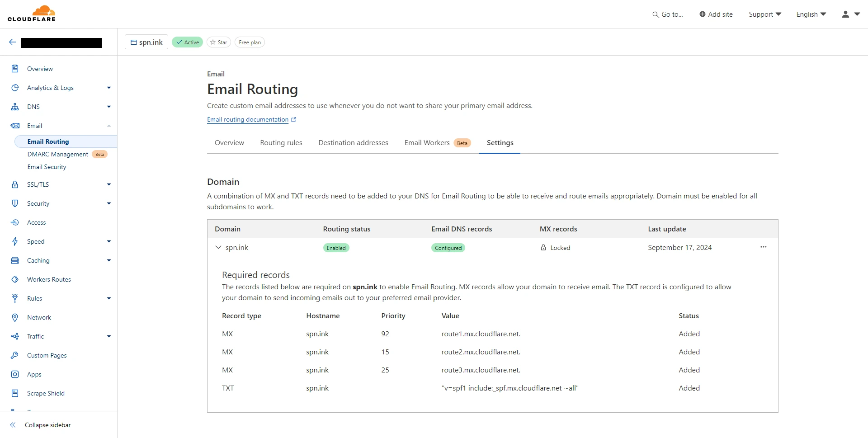Open the English language dropdown
Screen dimensions: 868x438
pyautogui.click(x=811, y=14)
